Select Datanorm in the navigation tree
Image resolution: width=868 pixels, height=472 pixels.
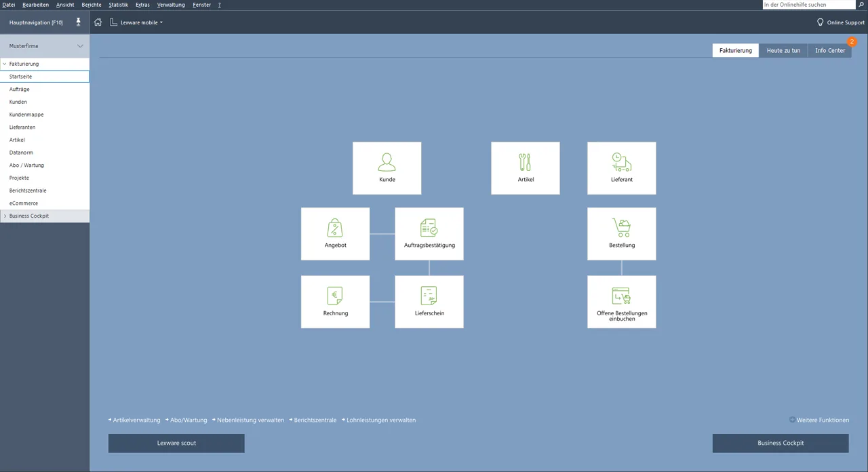tap(45, 153)
